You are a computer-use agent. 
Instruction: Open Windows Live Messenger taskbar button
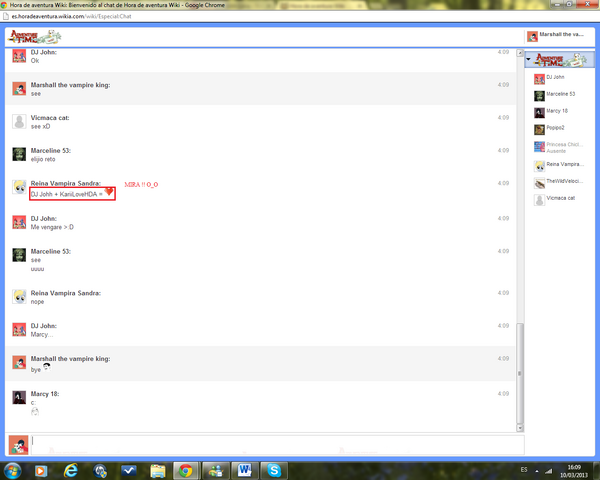click(x=215, y=471)
